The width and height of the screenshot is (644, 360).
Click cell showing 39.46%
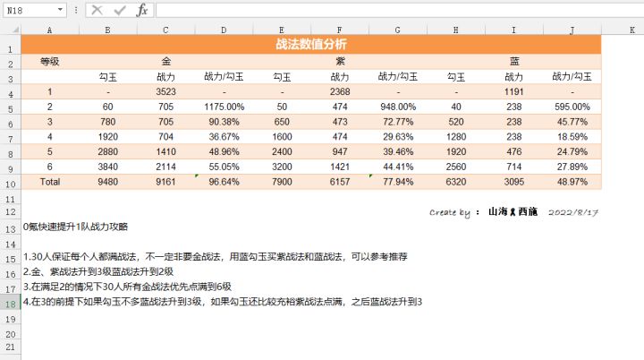(397, 152)
